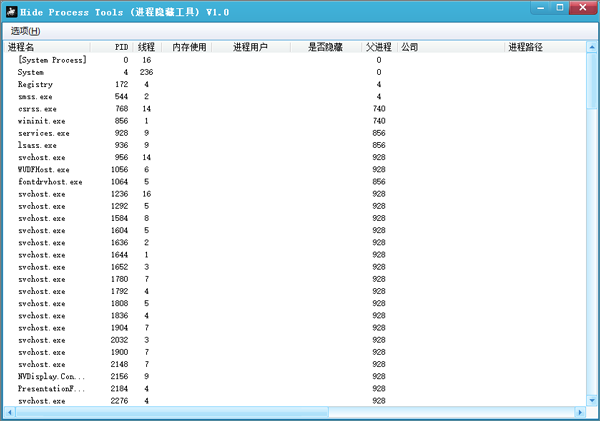This screenshot has height=421, width=600.
Task: Sort by 进程用户 column header
Action: (251, 47)
